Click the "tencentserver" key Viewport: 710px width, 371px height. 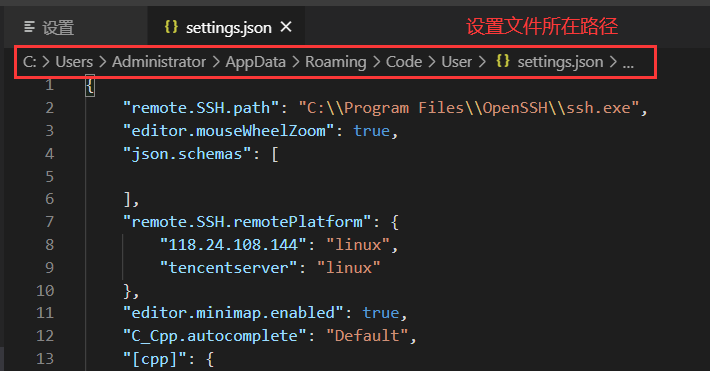[229, 268]
